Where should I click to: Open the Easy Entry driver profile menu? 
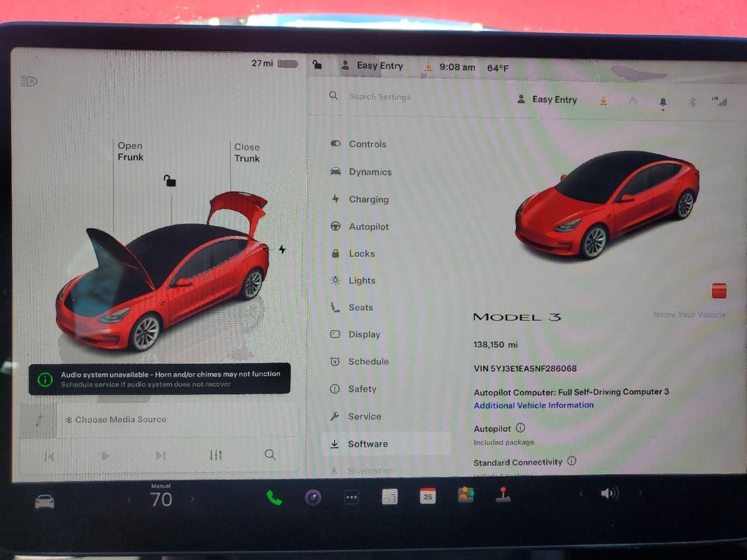click(372, 66)
